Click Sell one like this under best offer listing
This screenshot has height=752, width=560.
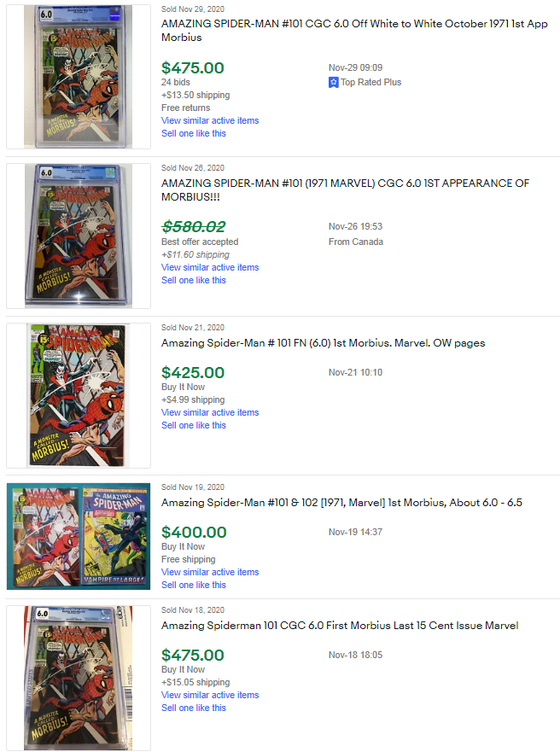pyautogui.click(x=194, y=280)
